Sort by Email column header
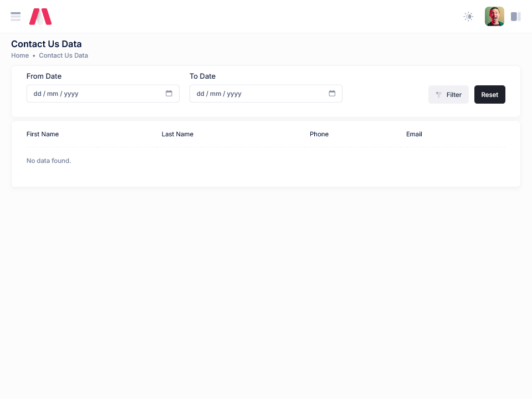 (414, 134)
